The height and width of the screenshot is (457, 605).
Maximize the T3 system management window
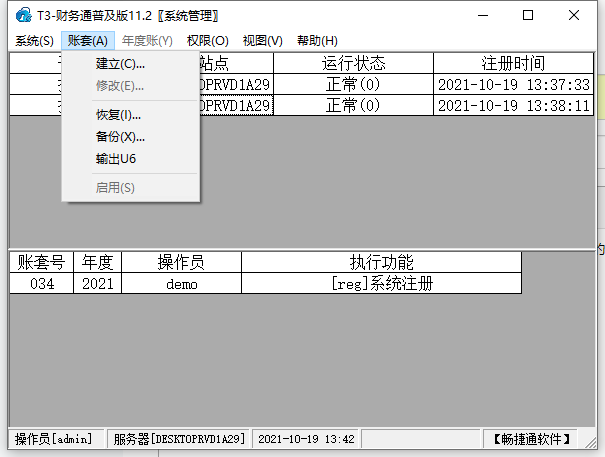point(528,15)
